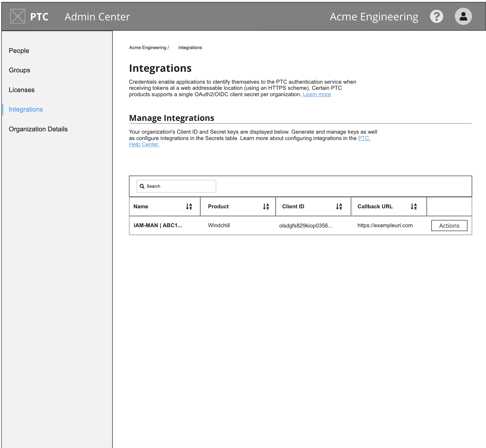Screen dimensions: 486x448
Task: Click the Windchill product cell
Action: pos(219,225)
